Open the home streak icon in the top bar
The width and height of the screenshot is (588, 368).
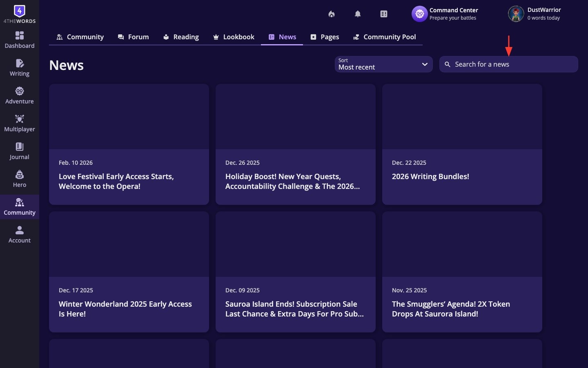[331, 13]
